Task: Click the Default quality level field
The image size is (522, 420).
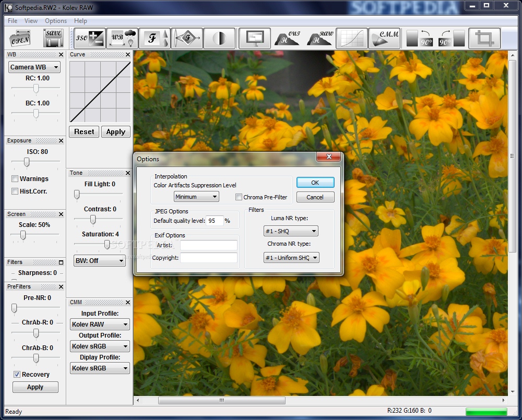Action: [x=215, y=221]
